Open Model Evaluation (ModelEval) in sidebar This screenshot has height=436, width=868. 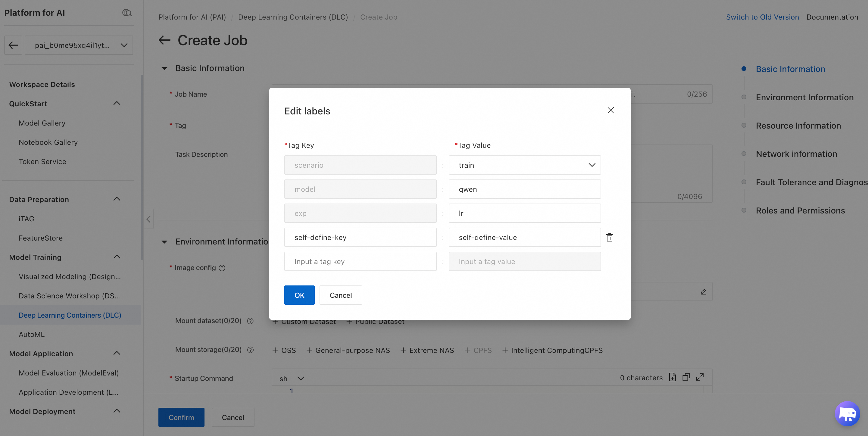click(x=69, y=373)
